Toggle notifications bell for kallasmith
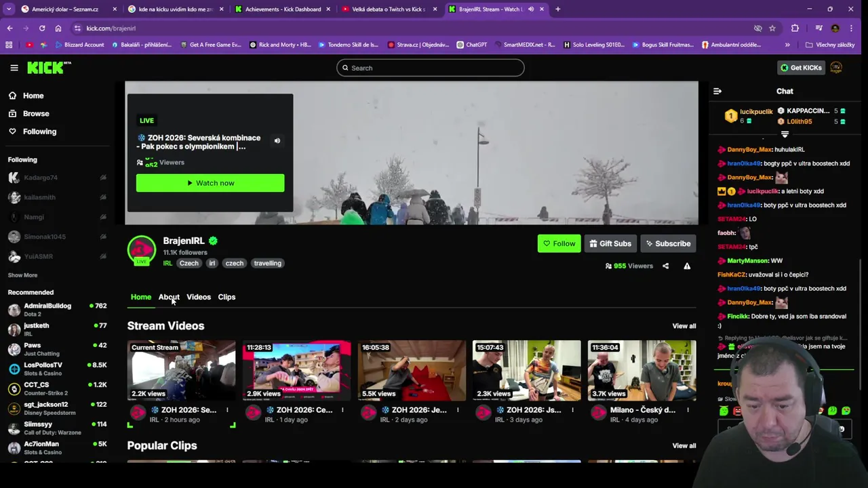 click(103, 197)
